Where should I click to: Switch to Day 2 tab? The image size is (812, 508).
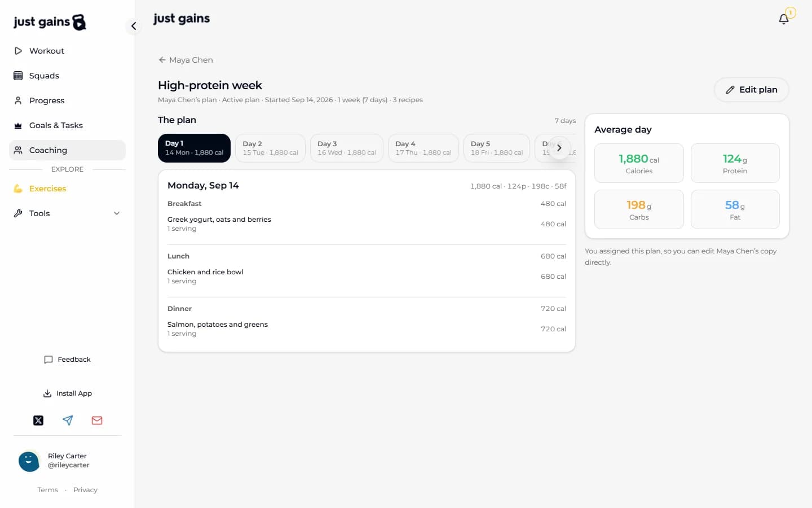pyautogui.click(x=270, y=148)
